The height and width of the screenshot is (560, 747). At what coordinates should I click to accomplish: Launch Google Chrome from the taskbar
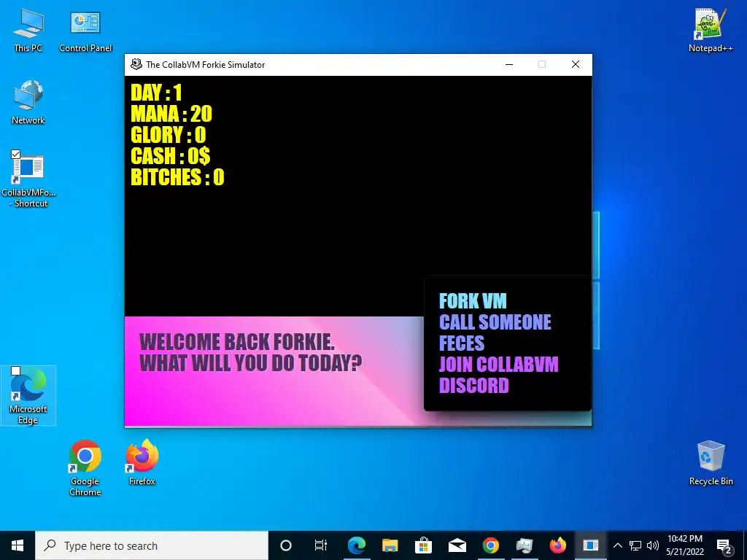(x=491, y=545)
